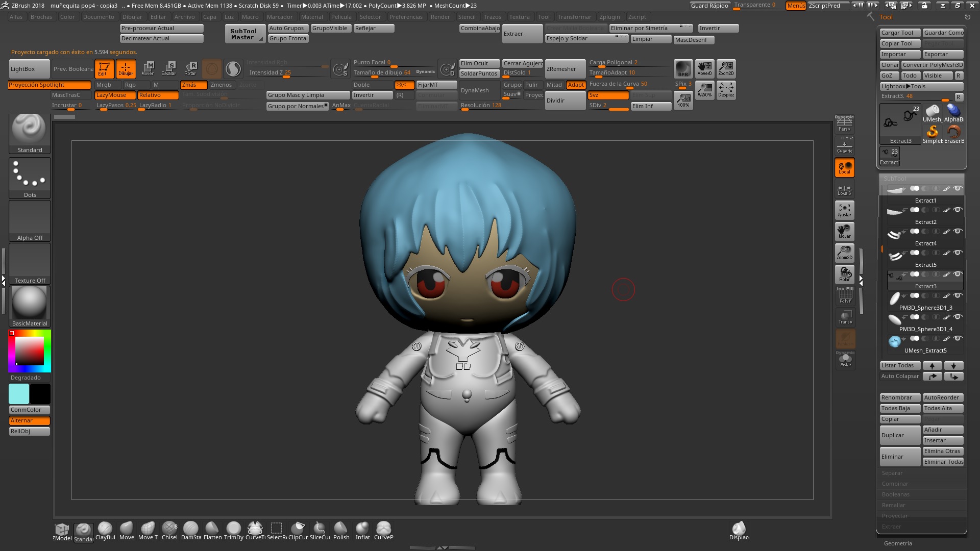Click the LightBox button

pos(30,69)
